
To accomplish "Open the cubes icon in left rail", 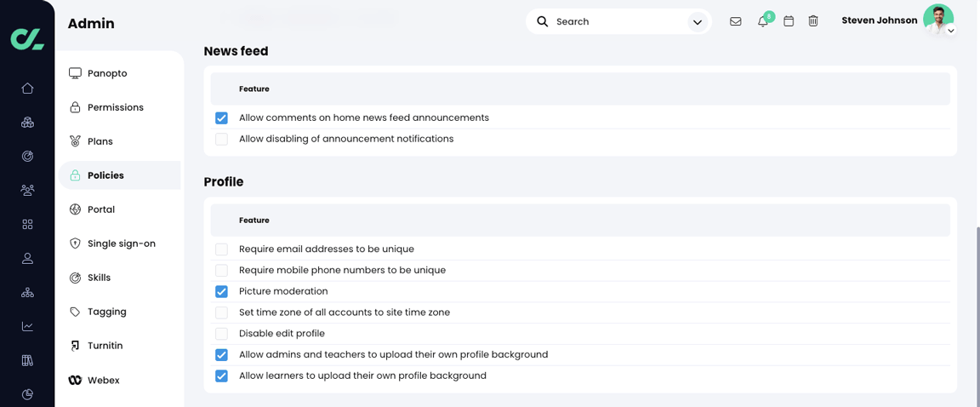I will point(27,123).
